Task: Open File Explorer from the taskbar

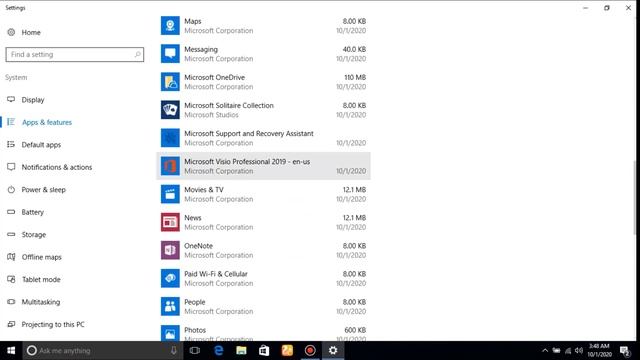Action: [241, 351]
